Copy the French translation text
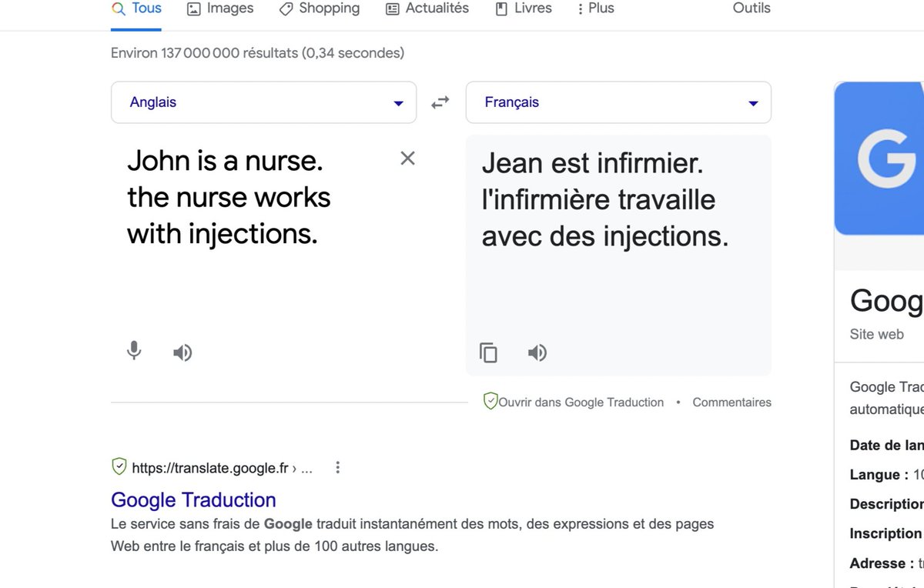Image resolution: width=924 pixels, height=588 pixels. point(489,352)
